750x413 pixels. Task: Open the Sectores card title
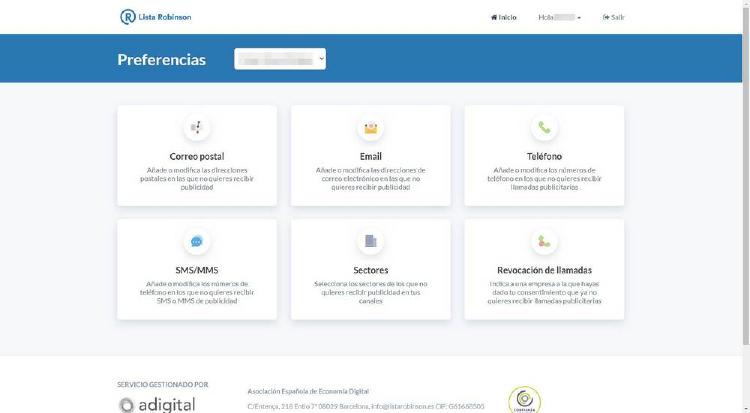[x=370, y=270]
